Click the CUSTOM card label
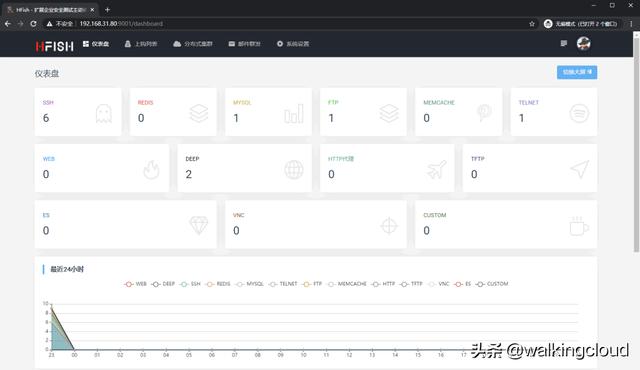Screen dimensions: 640x370 tap(435, 215)
